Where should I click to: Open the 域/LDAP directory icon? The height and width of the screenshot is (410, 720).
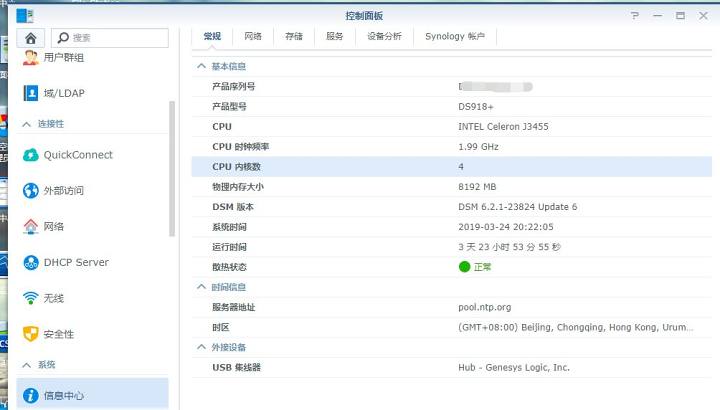[31, 93]
